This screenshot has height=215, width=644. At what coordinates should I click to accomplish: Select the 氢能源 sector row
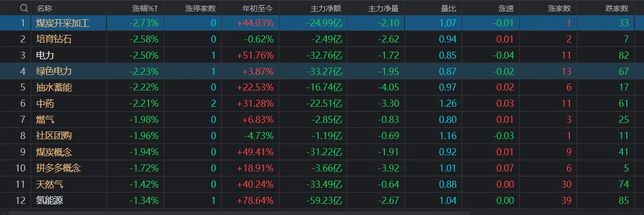pos(49,200)
